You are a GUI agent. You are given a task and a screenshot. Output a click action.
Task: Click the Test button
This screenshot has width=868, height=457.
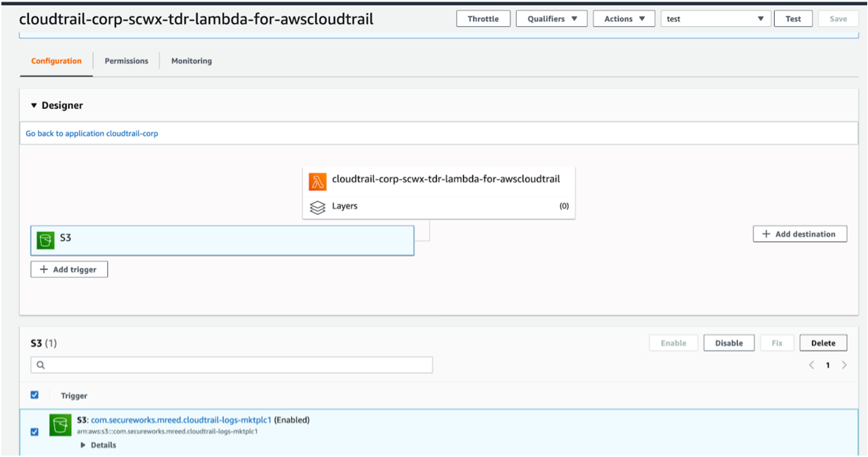click(793, 19)
